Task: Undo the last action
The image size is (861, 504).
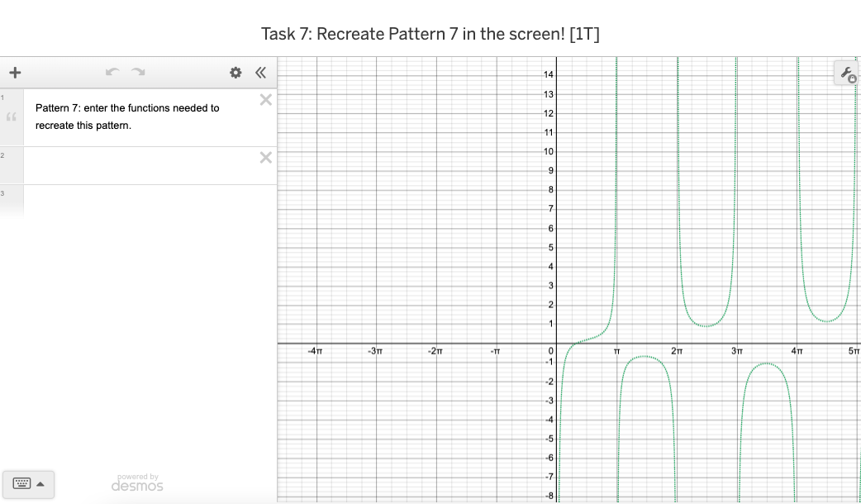Action: [112, 73]
